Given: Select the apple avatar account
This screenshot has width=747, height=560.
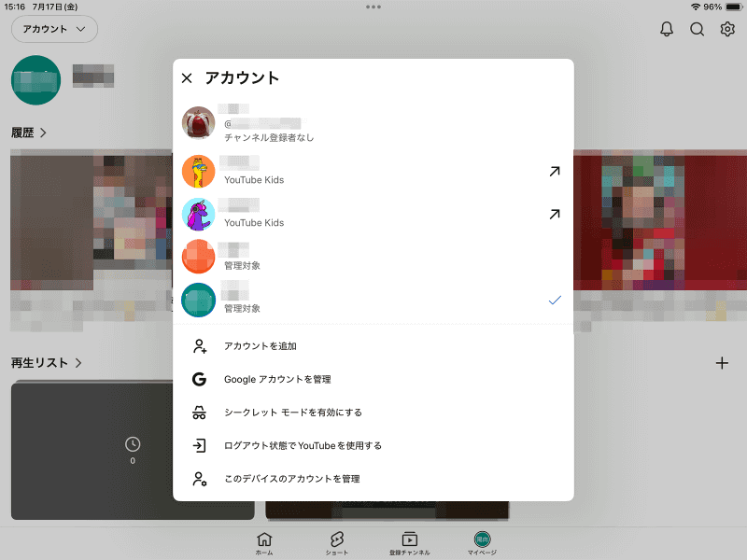Looking at the screenshot, I should 373,123.
